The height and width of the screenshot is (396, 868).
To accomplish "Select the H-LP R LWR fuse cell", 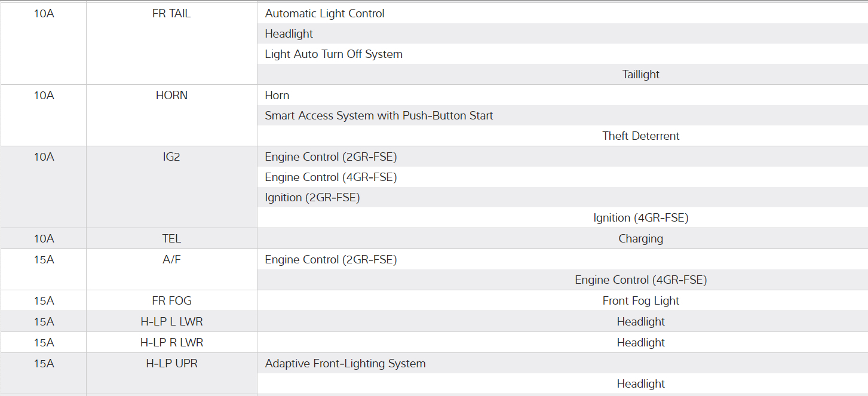I will click(x=171, y=342).
